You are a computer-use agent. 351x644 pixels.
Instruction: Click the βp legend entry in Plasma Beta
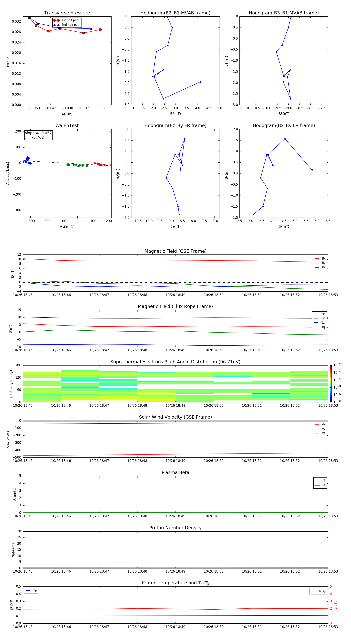pos(320,480)
